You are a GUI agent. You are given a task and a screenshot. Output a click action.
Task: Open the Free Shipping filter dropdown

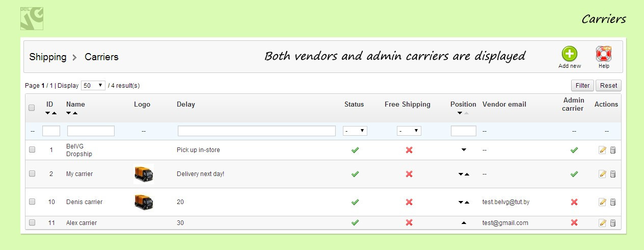tap(409, 131)
